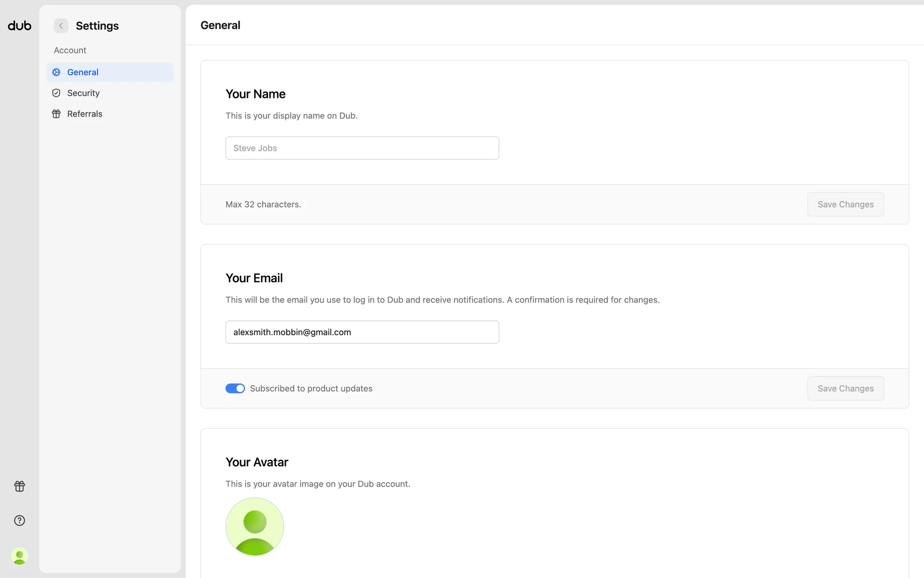
Task: Click the gift icon beside Referrals label
Action: click(x=56, y=114)
